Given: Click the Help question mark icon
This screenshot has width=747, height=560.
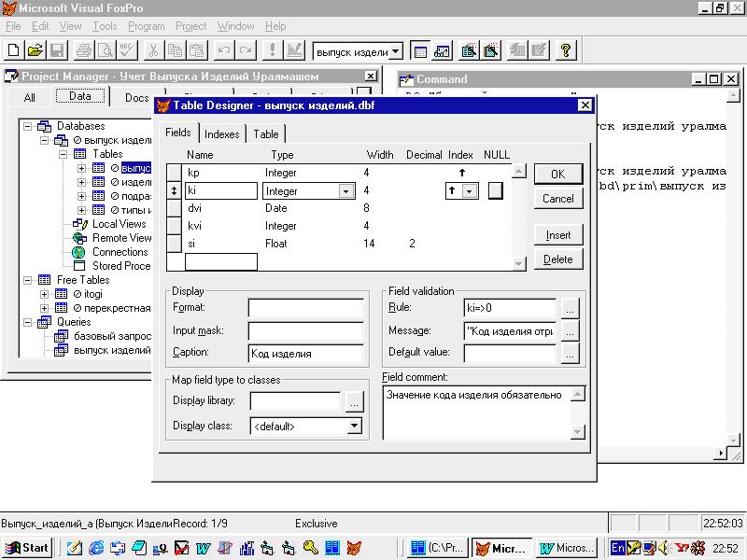Looking at the screenshot, I should (566, 50).
